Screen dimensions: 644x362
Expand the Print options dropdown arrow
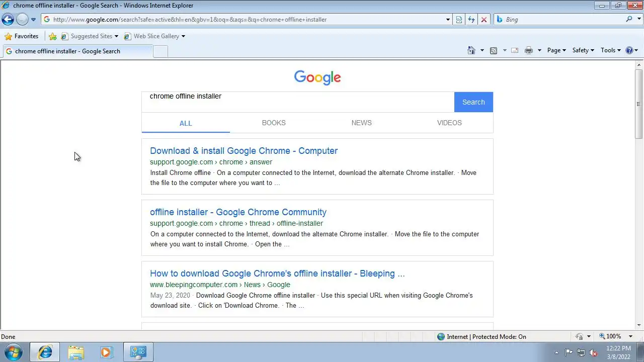[539, 50]
